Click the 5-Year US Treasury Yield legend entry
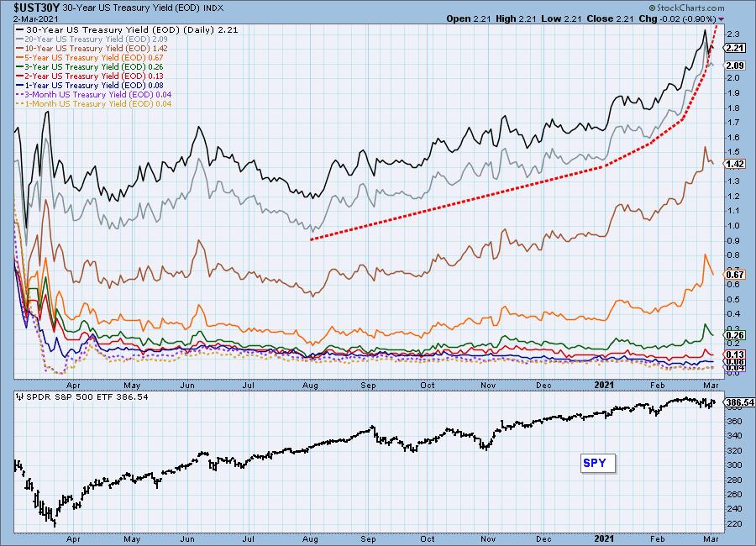756x546 pixels. [90, 57]
